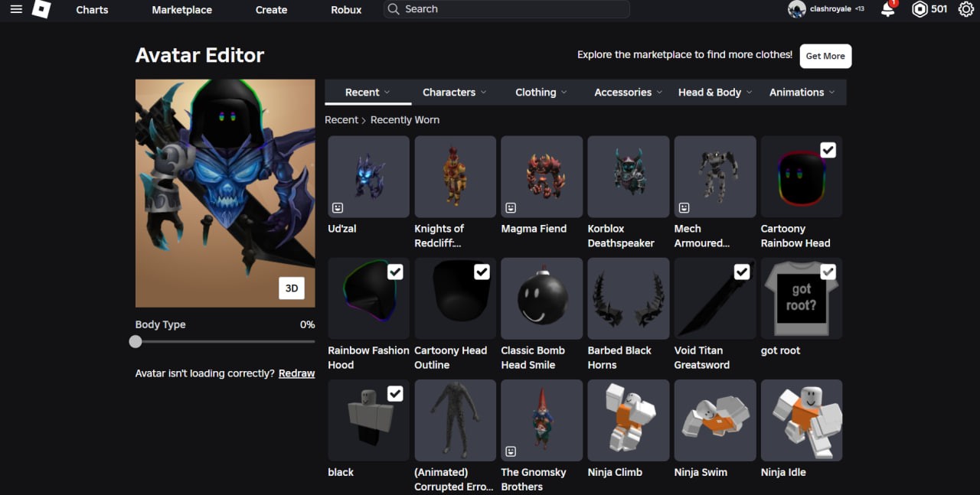Open the Robux page in nav
This screenshot has width=980, height=495.
(346, 10)
